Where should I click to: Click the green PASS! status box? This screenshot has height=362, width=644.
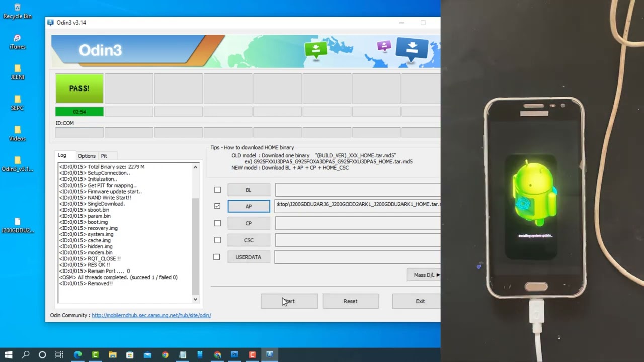pos(79,88)
